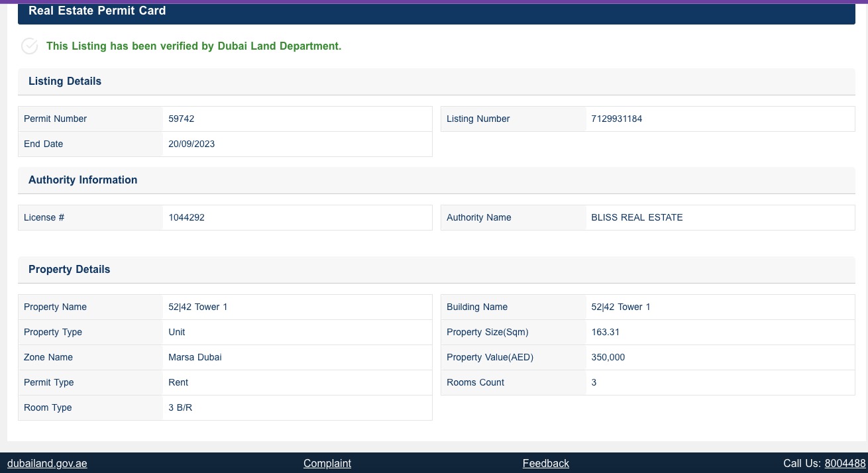
Task: Select the License number 1044292
Action: pos(186,217)
